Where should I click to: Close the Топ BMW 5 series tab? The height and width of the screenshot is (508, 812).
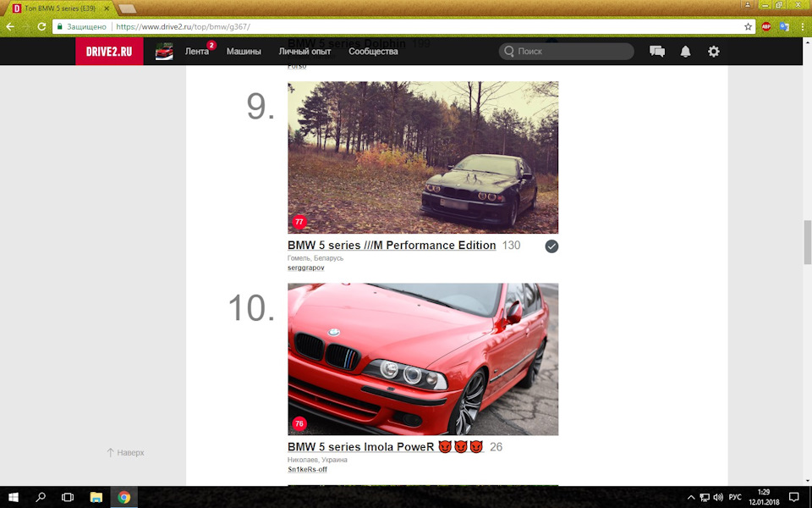[x=107, y=8]
